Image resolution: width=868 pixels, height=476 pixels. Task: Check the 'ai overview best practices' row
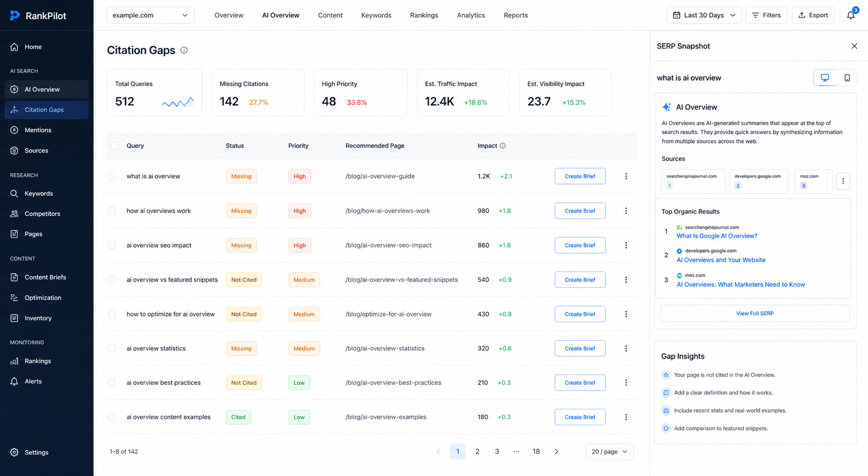(x=112, y=383)
